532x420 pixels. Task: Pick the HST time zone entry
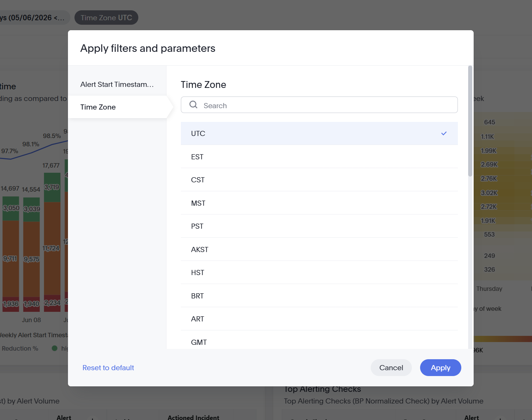click(319, 272)
